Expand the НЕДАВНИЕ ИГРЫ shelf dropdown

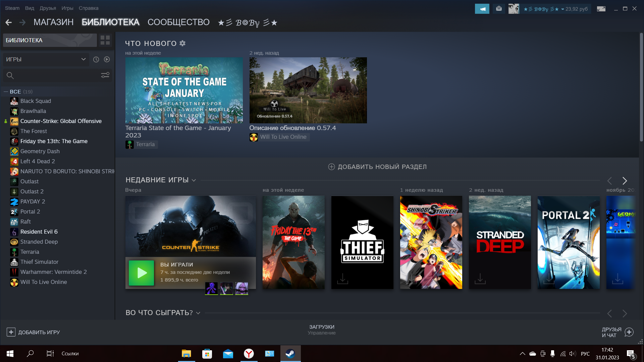[x=194, y=180]
